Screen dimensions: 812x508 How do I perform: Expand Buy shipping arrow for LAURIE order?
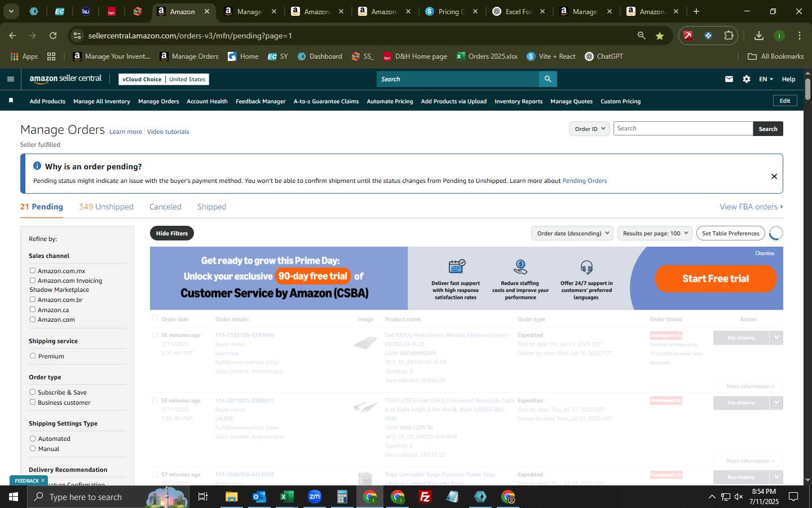776,402
